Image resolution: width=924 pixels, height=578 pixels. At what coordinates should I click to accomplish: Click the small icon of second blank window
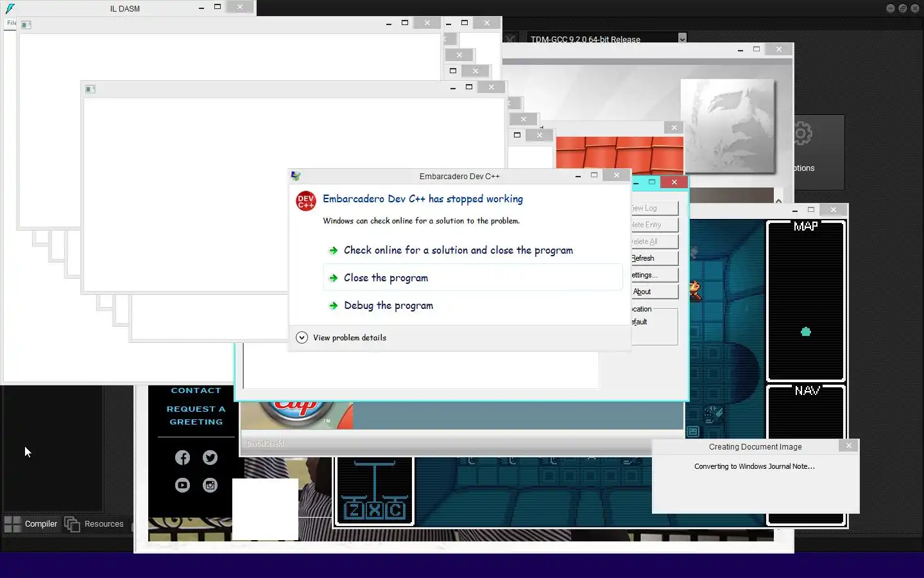(90, 89)
